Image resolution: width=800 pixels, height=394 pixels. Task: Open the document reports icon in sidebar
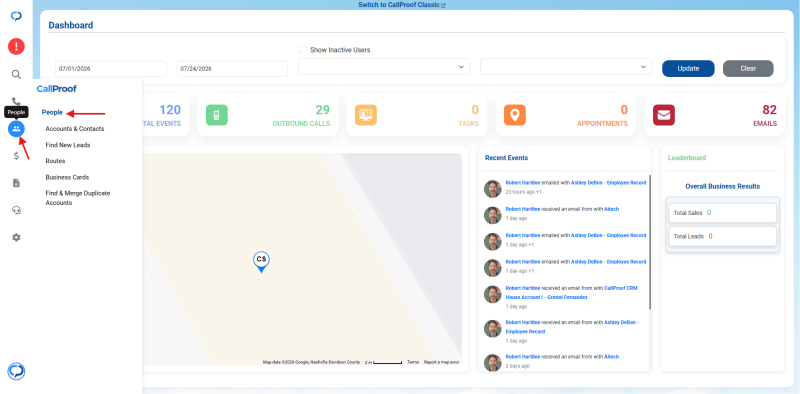[x=16, y=183]
